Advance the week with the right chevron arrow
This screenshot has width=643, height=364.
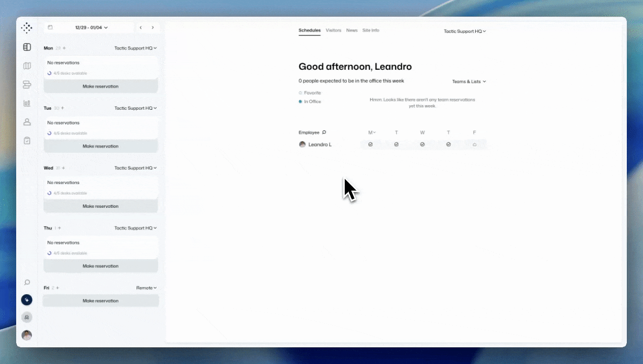pos(153,27)
